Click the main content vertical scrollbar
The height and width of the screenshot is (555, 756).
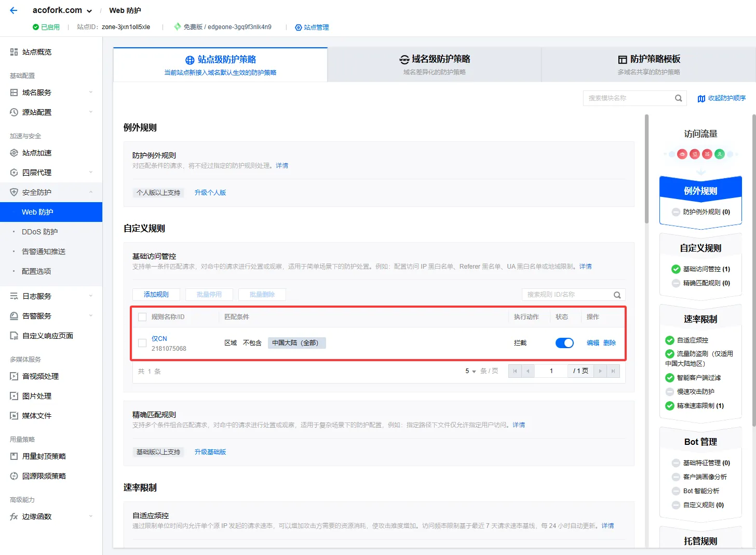coord(646,171)
